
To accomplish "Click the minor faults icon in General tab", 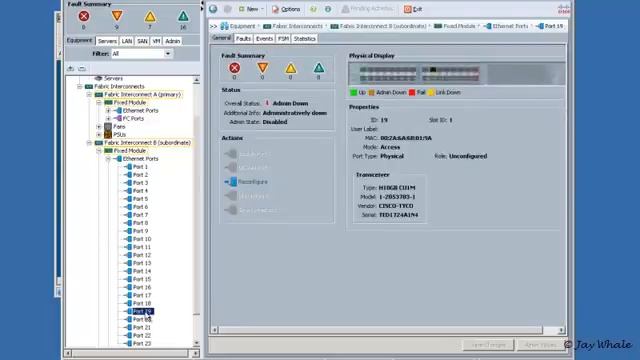I will [291, 68].
